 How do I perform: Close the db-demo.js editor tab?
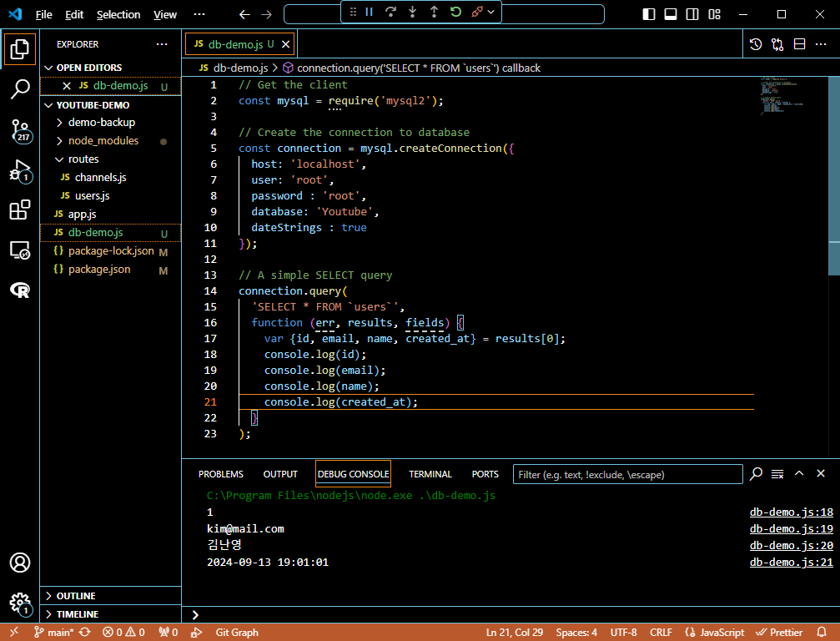(286, 44)
